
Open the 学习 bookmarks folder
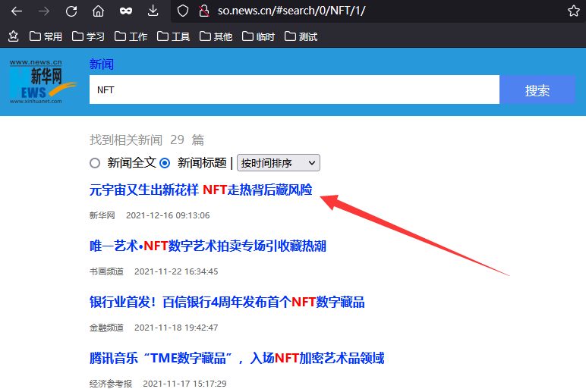[88, 36]
